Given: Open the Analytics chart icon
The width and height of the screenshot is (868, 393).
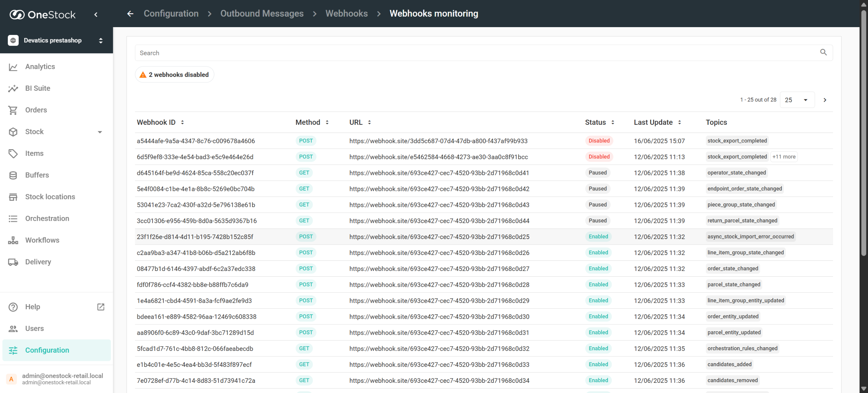Looking at the screenshot, I should (x=13, y=67).
